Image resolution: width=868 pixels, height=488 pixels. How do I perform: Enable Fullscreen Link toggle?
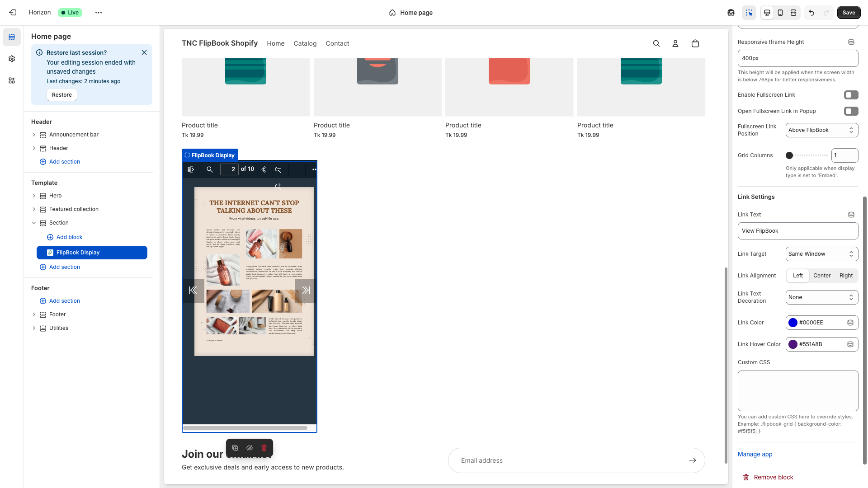pyautogui.click(x=851, y=95)
